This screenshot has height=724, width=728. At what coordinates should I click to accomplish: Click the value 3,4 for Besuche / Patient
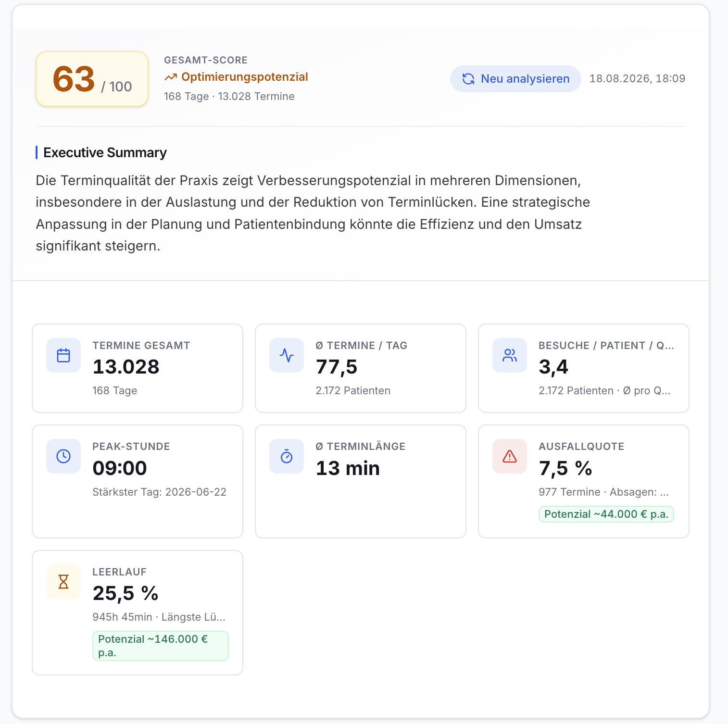pos(553,367)
